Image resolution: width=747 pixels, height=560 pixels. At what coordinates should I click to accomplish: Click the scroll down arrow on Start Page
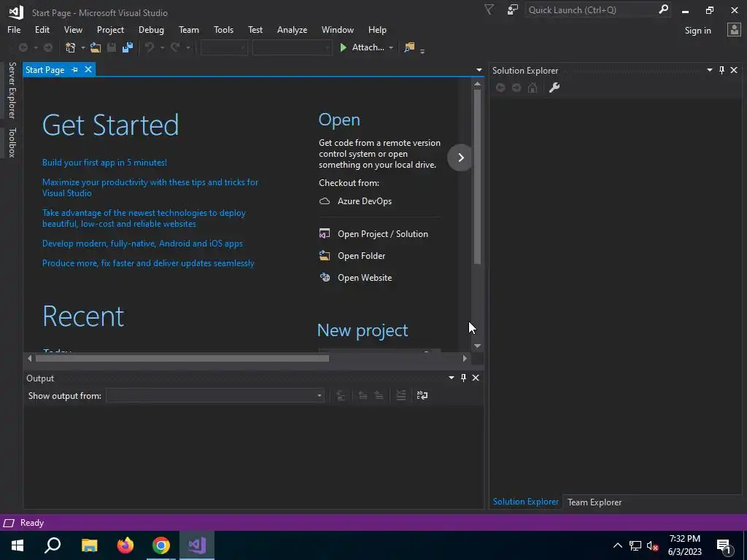(x=477, y=346)
